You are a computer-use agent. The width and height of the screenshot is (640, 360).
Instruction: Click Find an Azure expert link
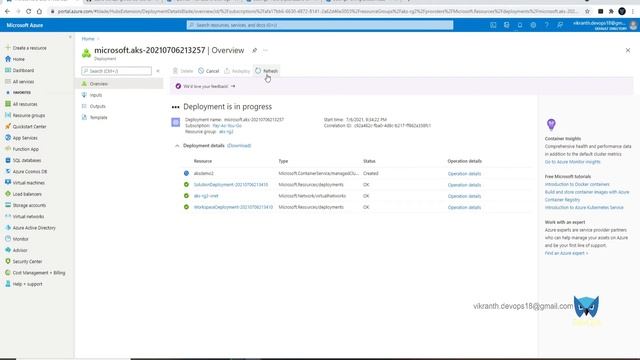coord(566,253)
